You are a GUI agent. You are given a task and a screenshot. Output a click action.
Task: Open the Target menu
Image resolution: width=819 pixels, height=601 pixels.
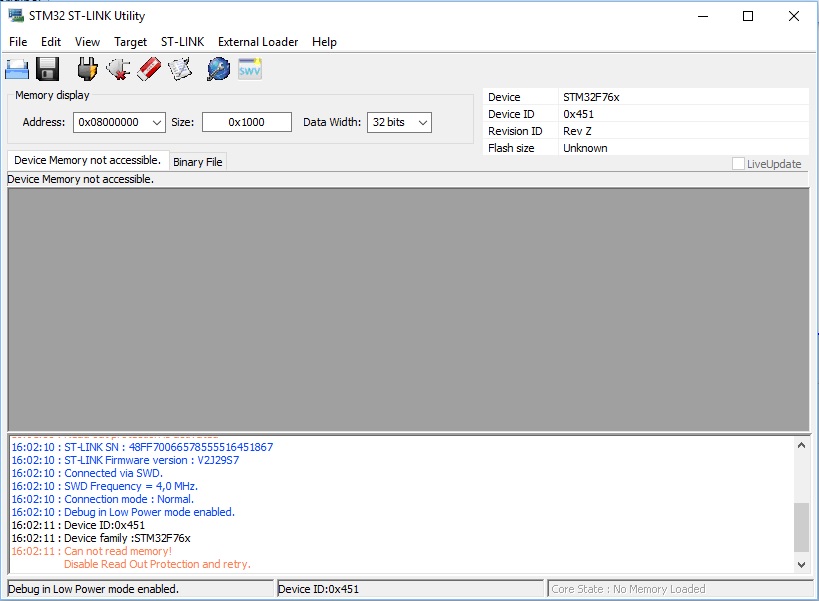pyautogui.click(x=131, y=42)
